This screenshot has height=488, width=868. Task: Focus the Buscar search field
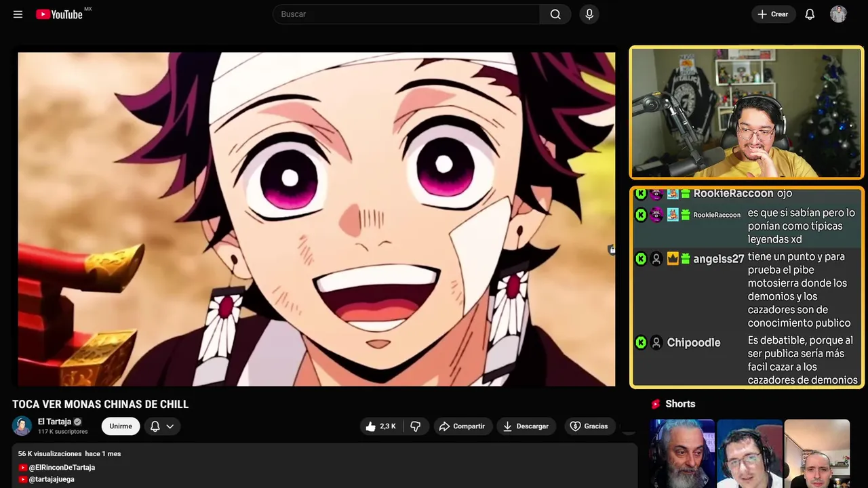(406, 14)
